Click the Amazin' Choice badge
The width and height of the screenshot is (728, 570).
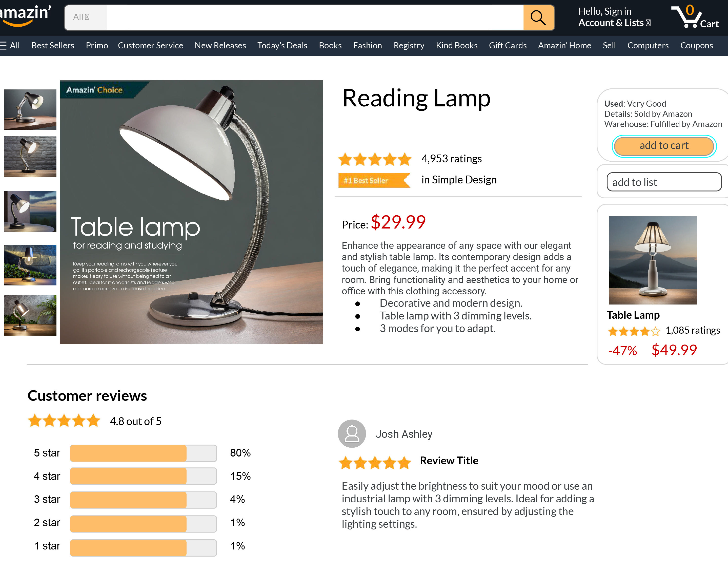click(95, 90)
